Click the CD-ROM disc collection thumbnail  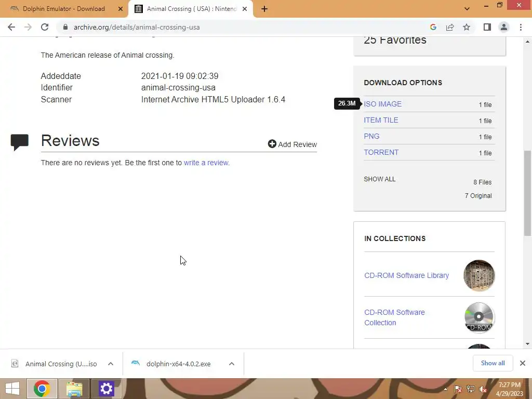tap(478, 317)
